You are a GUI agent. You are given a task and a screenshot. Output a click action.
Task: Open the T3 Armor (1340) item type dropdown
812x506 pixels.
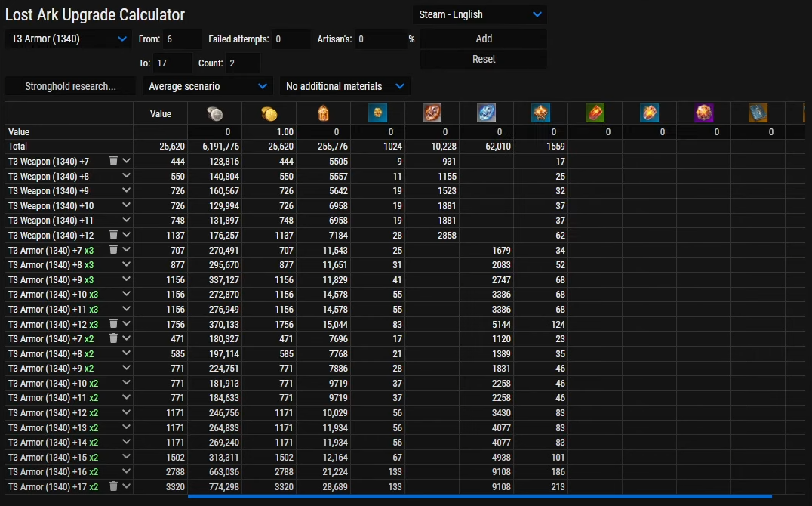click(67, 39)
